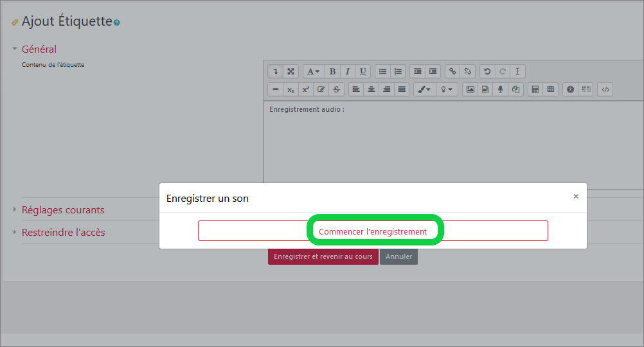
Task: Close the Enregistrer un son dialog
Action: click(x=576, y=197)
